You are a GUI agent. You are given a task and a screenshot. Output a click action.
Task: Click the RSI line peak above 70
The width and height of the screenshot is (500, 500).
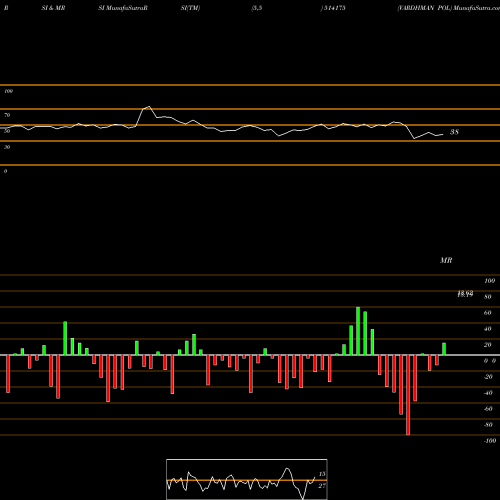pos(149,107)
